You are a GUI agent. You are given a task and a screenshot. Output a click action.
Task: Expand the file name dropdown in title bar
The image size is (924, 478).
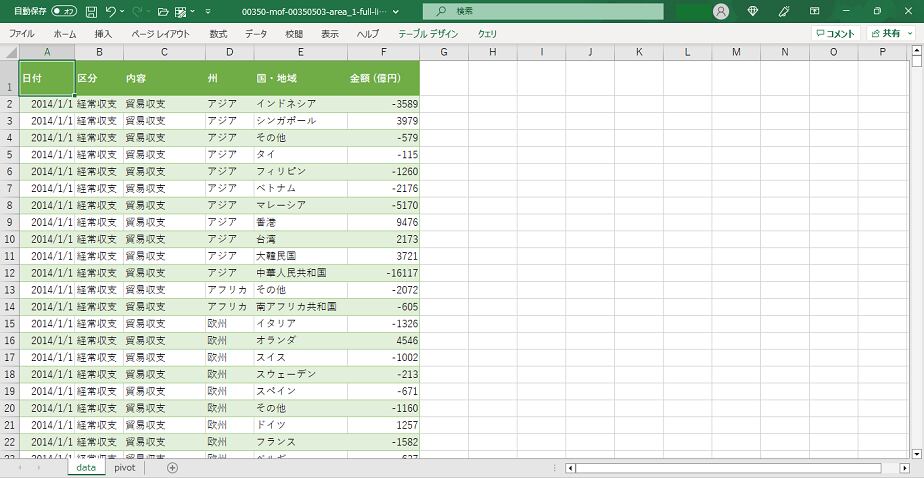[395, 11]
